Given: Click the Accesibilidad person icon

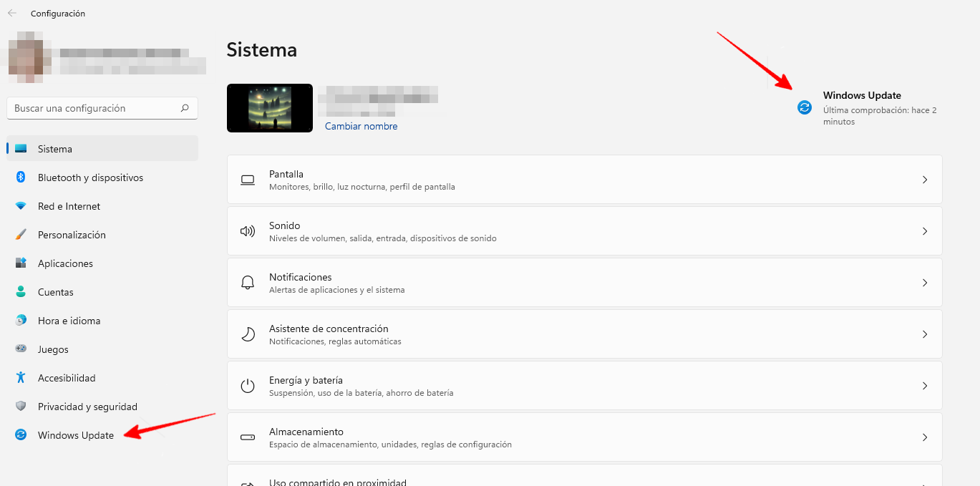Looking at the screenshot, I should pos(21,378).
